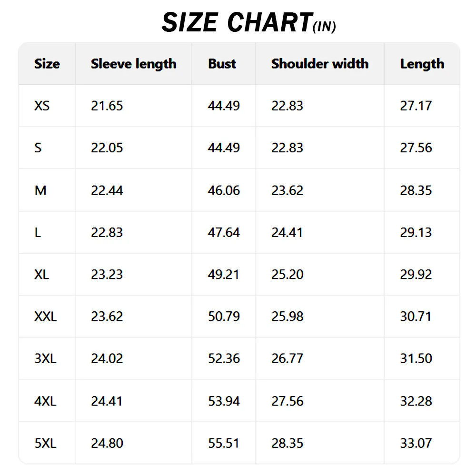Click the Size column header
Image resolution: width=476 pixels, height=476 pixels.
pos(47,64)
